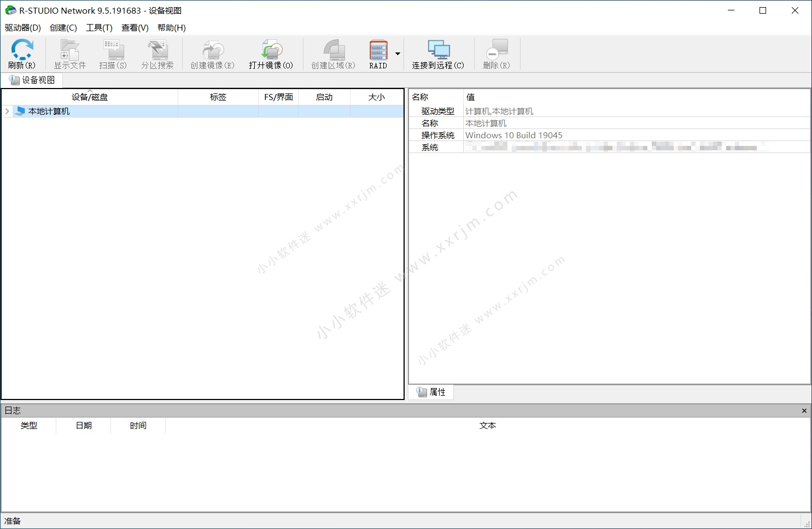Screen dimensions: 812x529
Task: Expand the 本地计算机 tree node
Action: (6, 111)
